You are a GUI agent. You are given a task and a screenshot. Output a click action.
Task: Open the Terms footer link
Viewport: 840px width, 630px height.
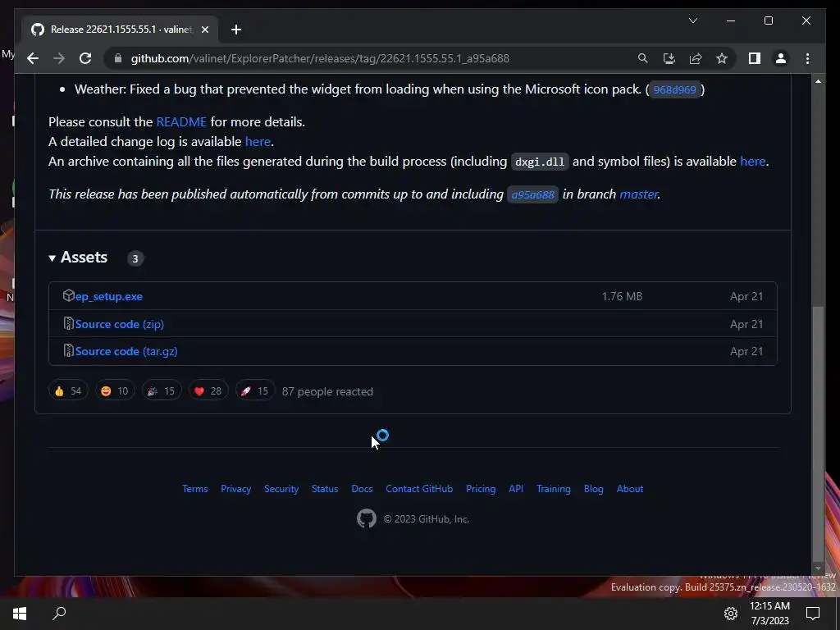(x=195, y=489)
